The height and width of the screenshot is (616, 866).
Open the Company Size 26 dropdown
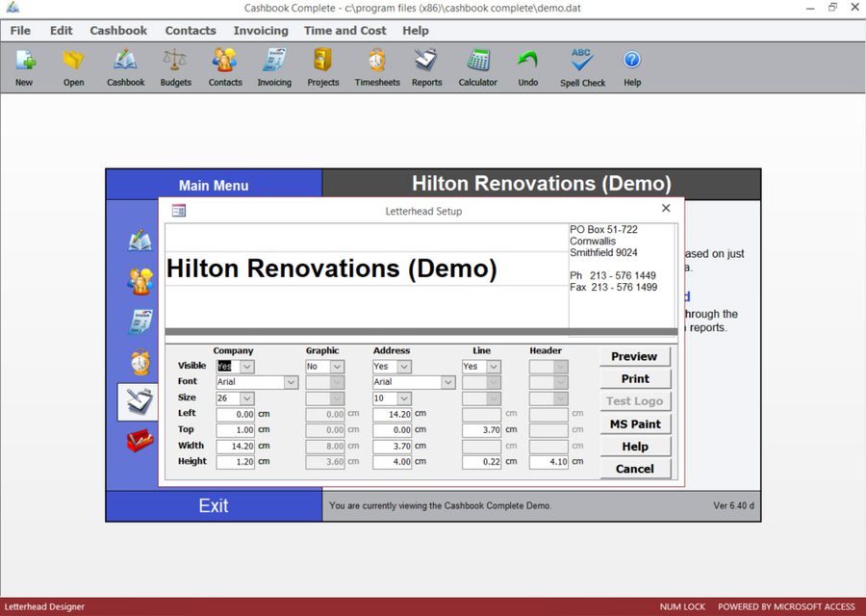(247, 398)
